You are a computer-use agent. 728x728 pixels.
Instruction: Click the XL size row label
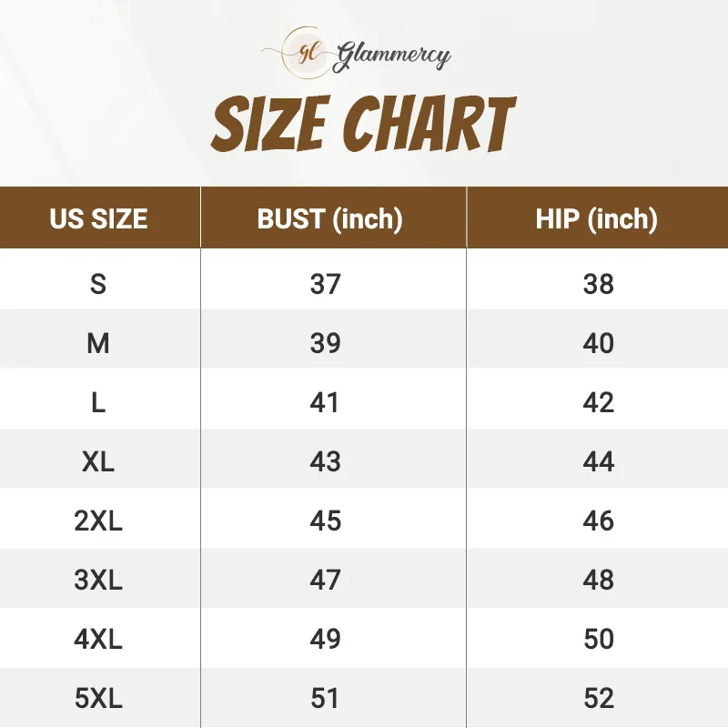(98, 461)
